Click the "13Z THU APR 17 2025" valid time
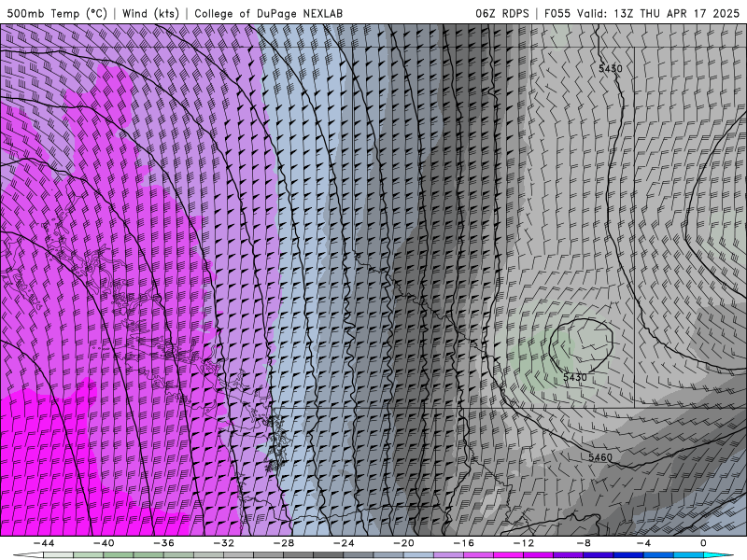The image size is (747, 560). (x=676, y=13)
